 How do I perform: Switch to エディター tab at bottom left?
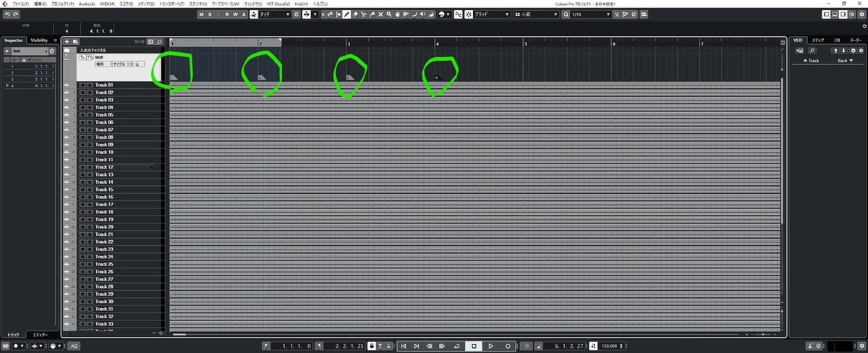click(39, 335)
